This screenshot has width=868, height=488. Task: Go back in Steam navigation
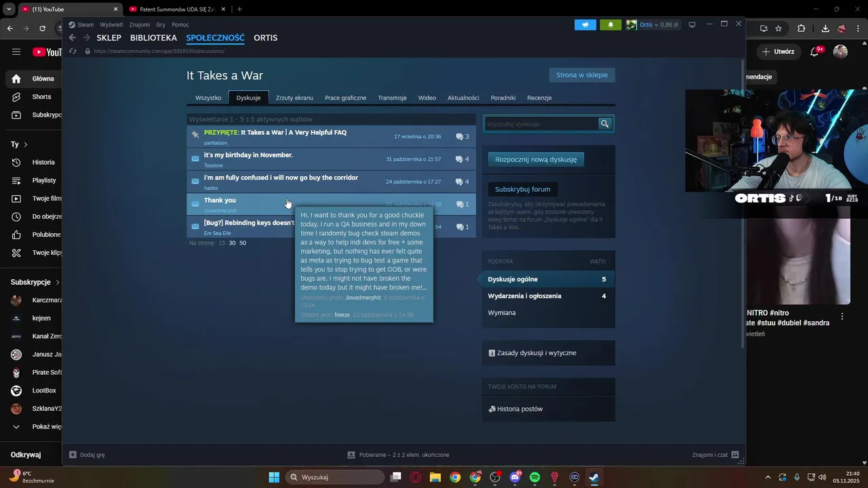73,38
